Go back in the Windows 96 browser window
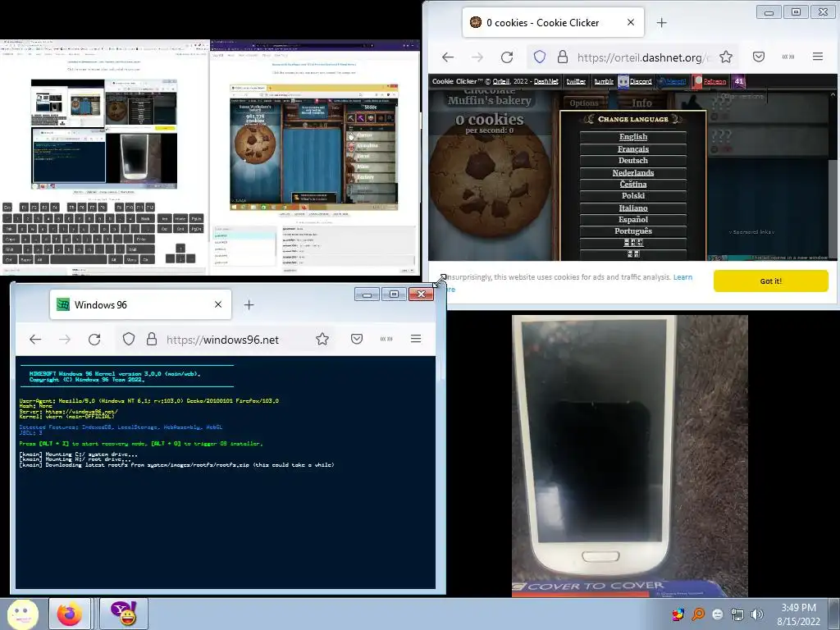This screenshot has width=840, height=630. click(35, 339)
